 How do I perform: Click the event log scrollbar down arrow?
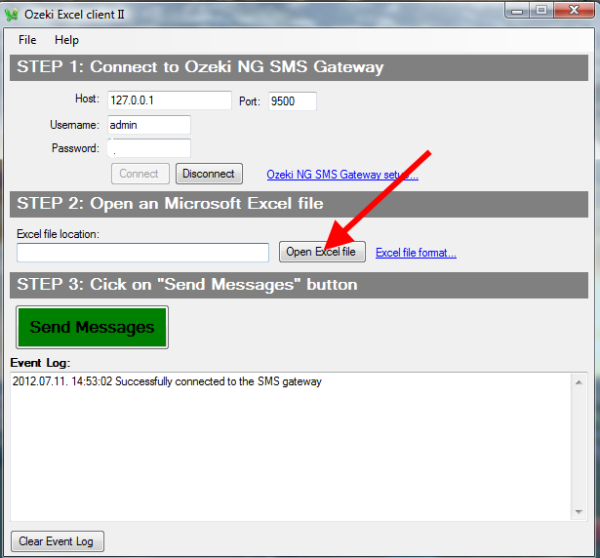(579, 512)
